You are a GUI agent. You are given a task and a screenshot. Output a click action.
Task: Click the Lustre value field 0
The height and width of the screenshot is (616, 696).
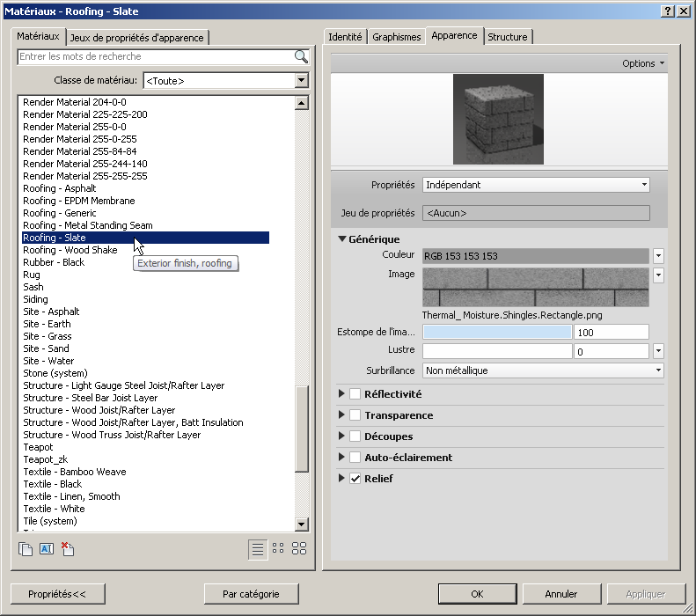click(x=612, y=351)
